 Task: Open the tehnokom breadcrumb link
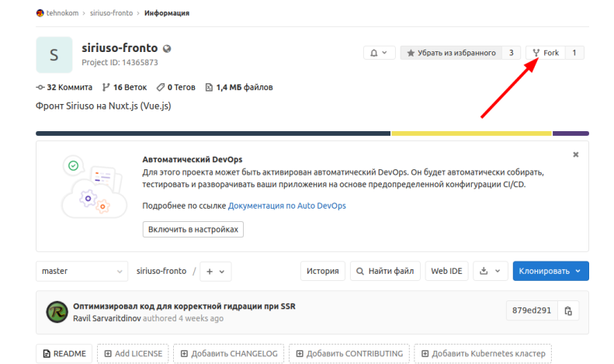[x=62, y=13]
